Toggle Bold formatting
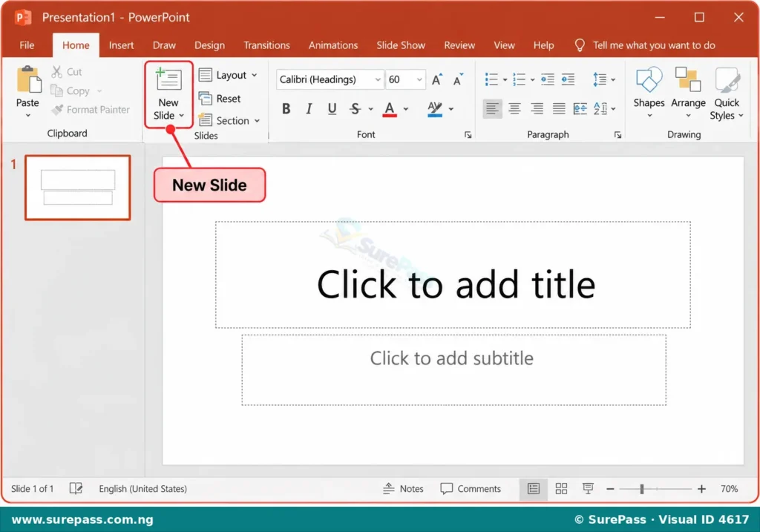The image size is (760, 532). (286, 108)
